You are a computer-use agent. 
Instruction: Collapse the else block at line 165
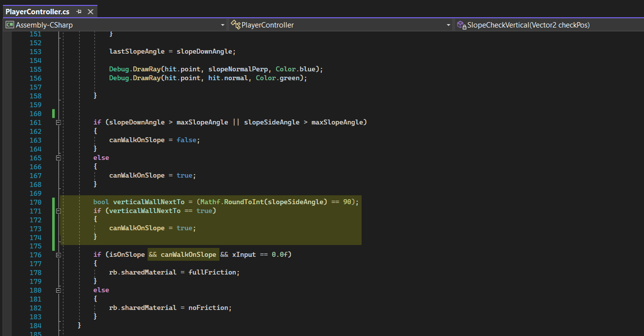(x=59, y=157)
